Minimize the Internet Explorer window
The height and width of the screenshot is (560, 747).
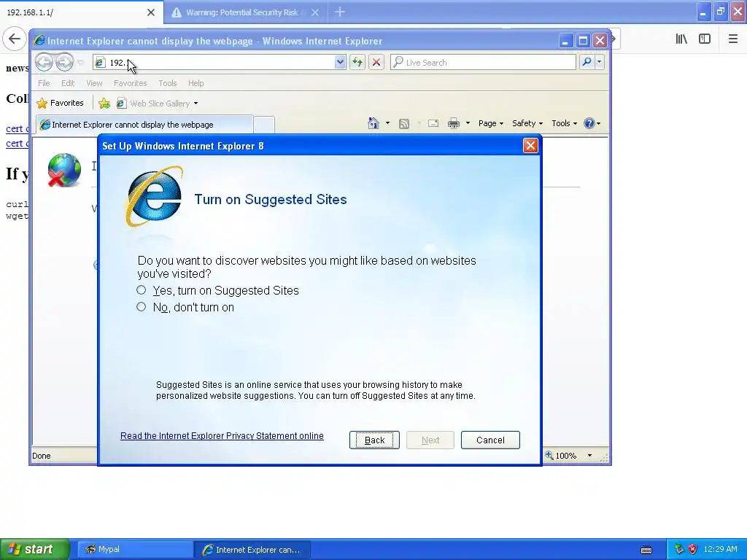tap(565, 41)
